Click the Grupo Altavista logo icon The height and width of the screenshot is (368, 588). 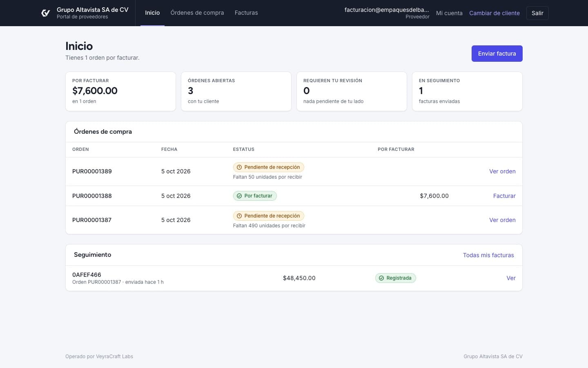click(46, 13)
